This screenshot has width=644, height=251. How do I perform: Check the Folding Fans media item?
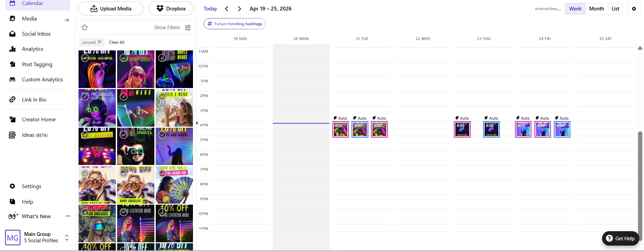pyautogui.click(x=162, y=173)
